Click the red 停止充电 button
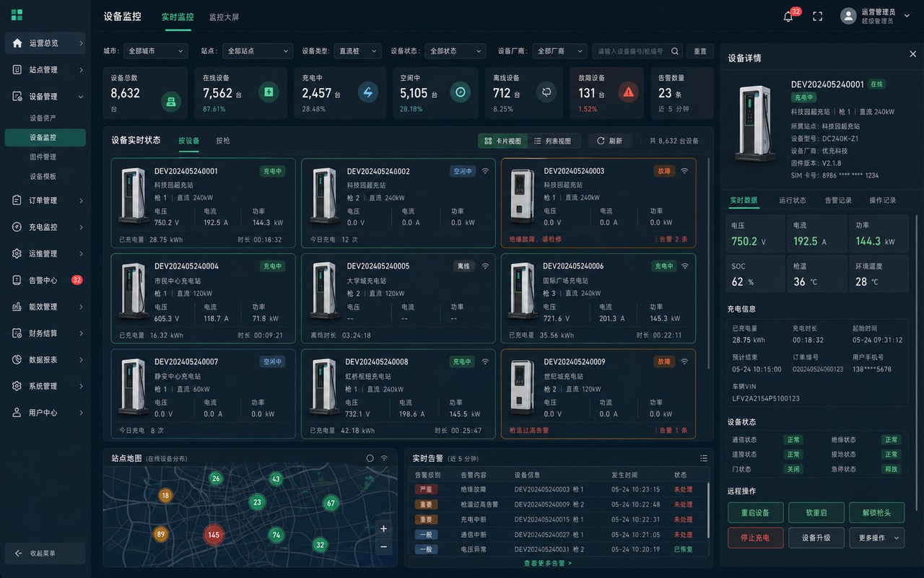 click(x=756, y=538)
